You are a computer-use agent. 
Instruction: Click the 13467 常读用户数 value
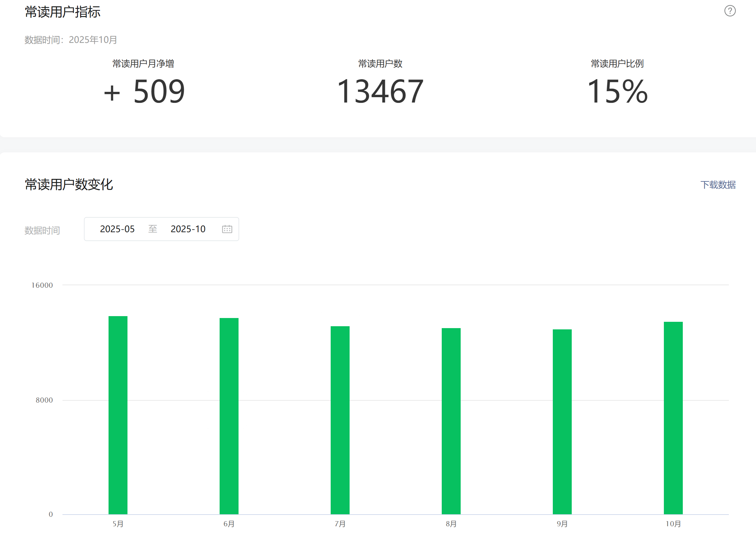pos(380,91)
